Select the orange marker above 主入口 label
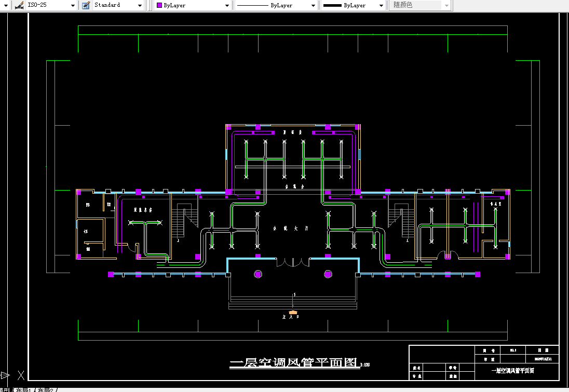 pyautogui.click(x=293, y=312)
